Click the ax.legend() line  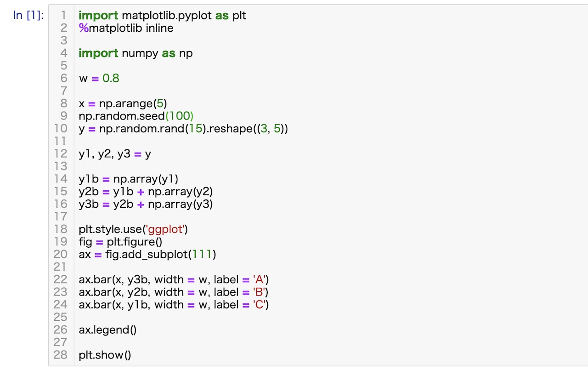[107, 330]
